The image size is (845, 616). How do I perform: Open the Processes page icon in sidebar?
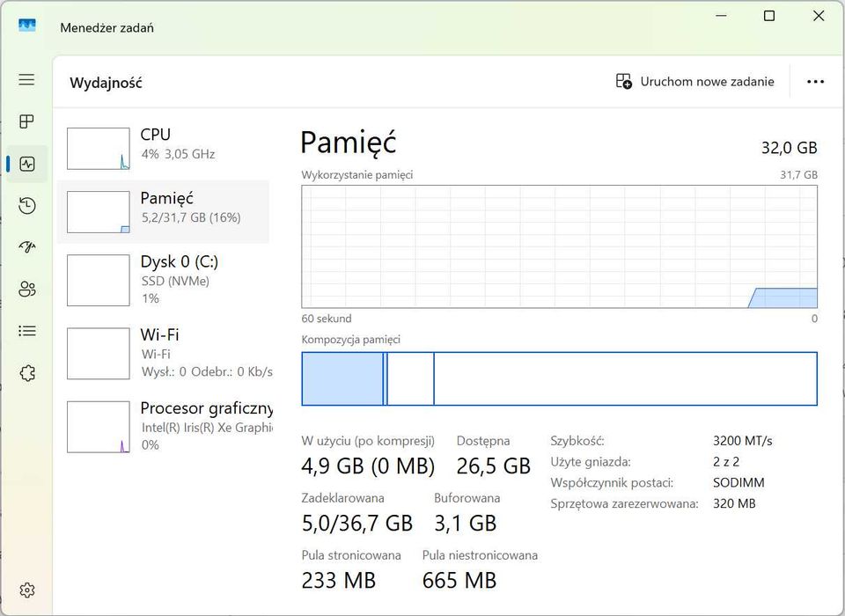(x=27, y=121)
